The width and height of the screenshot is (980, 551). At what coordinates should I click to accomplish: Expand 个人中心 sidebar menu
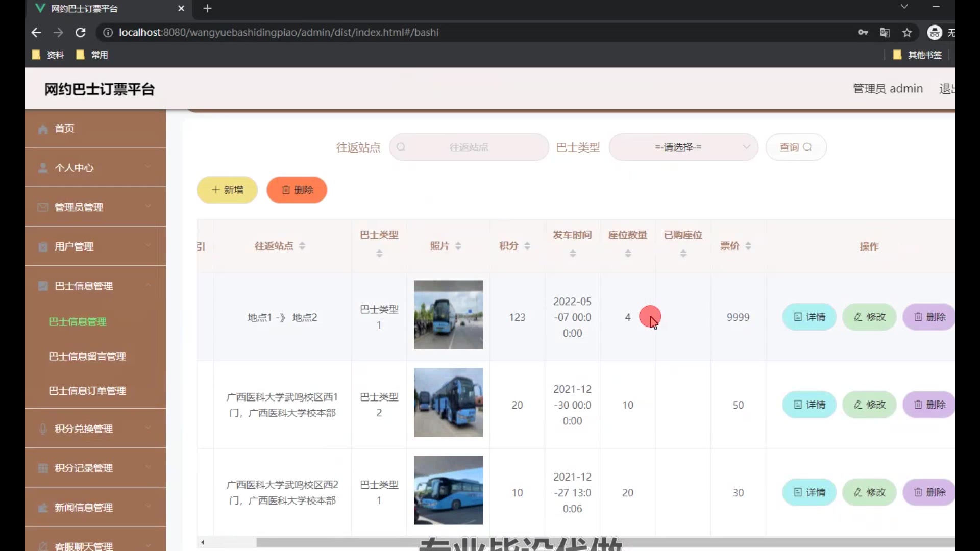(95, 168)
